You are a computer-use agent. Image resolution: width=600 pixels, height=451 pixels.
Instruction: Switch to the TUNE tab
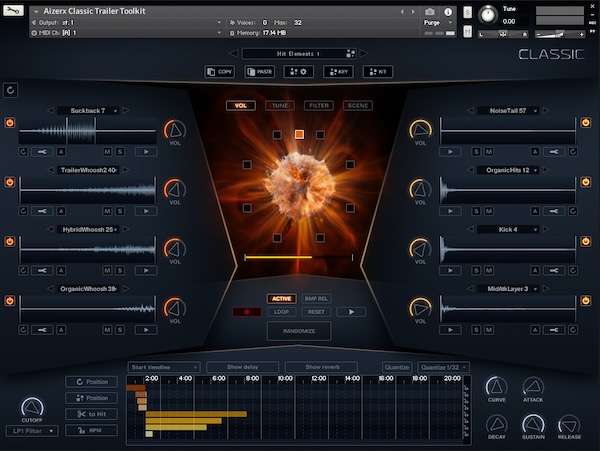(280, 105)
